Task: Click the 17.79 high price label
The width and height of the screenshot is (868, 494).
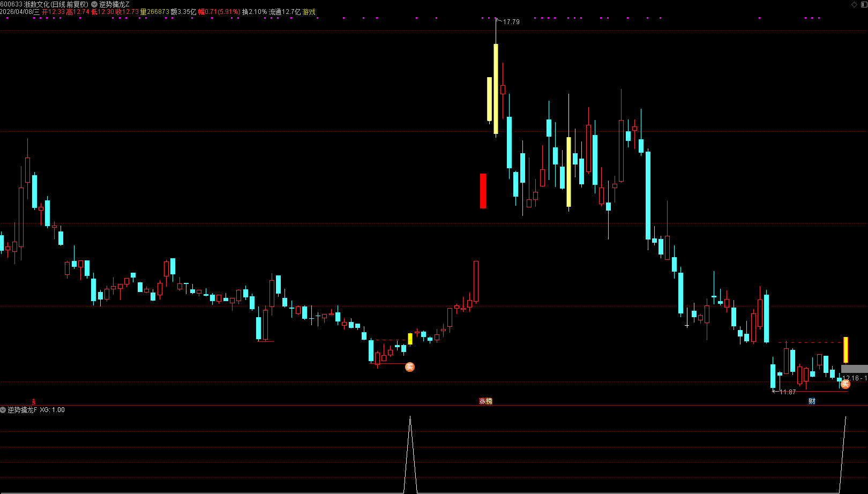Action: (511, 22)
